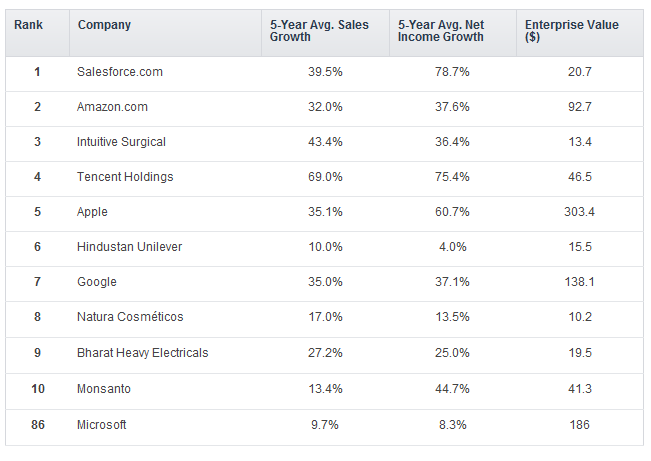Sort by the Company column header
The height and width of the screenshot is (461, 651).
104,24
